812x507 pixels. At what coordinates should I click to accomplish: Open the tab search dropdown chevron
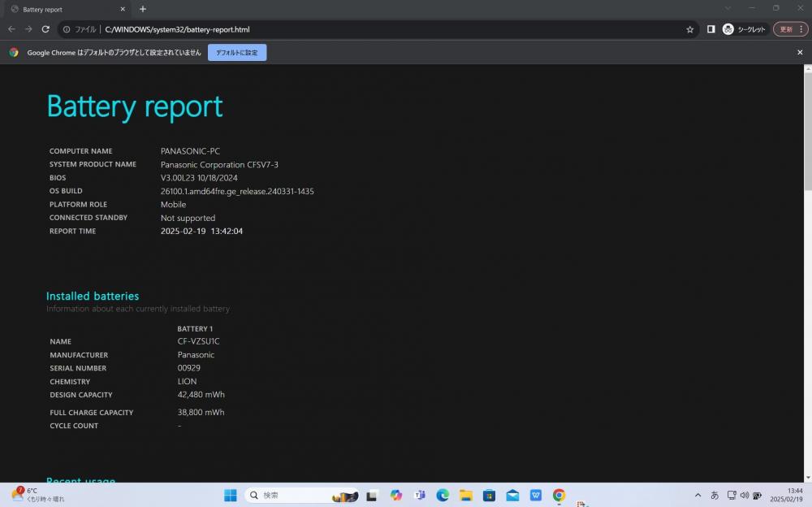(x=728, y=8)
